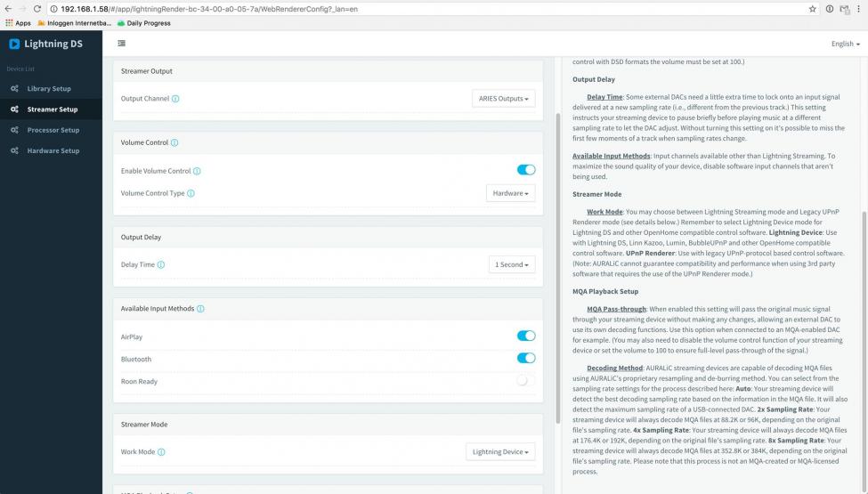Open the ARIES Outputs dropdown
This screenshot has width=868, height=494.
coord(503,99)
